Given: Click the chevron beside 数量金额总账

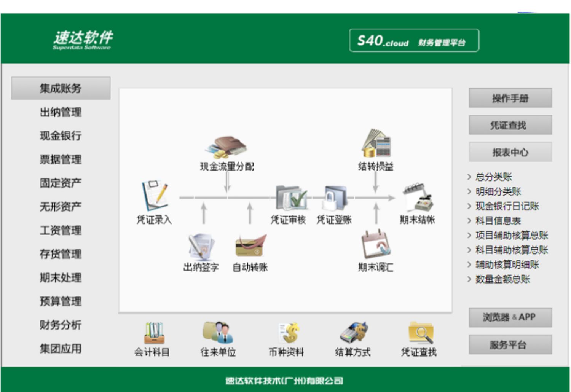Looking at the screenshot, I should point(469,279).
